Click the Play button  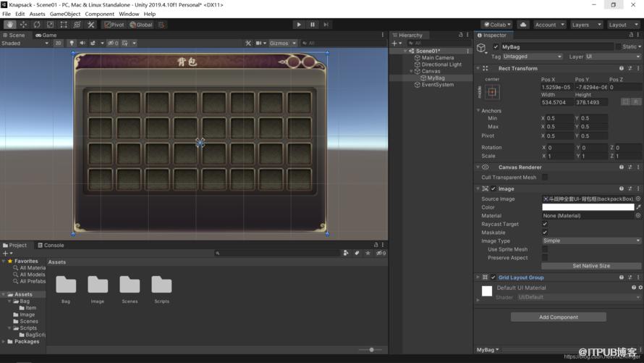point(299,25)
